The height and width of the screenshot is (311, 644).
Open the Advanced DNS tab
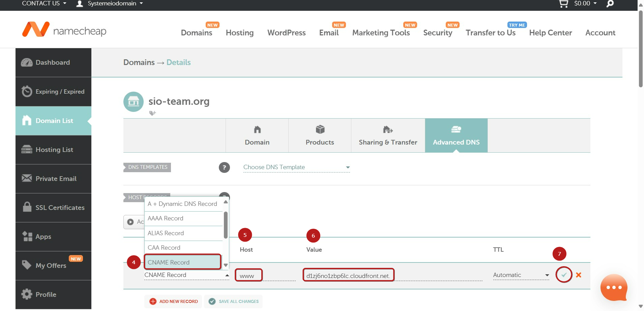click(x=456, y=135)
